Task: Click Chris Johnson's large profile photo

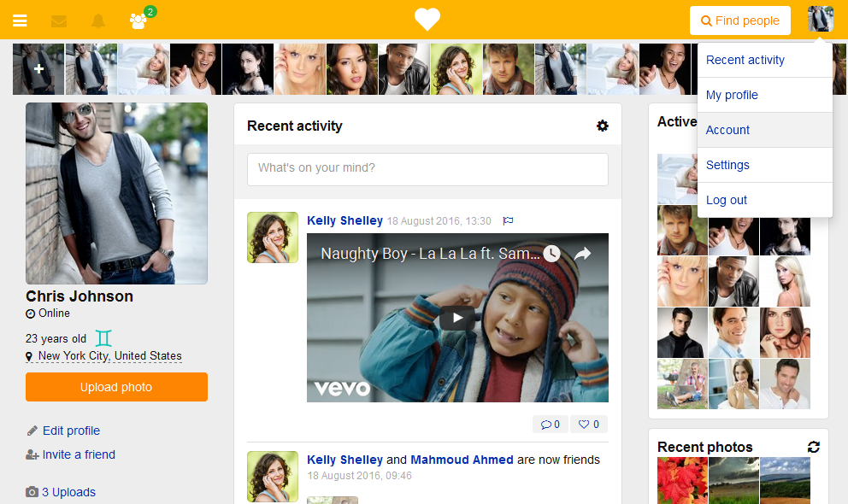Action: coord(117,193)
